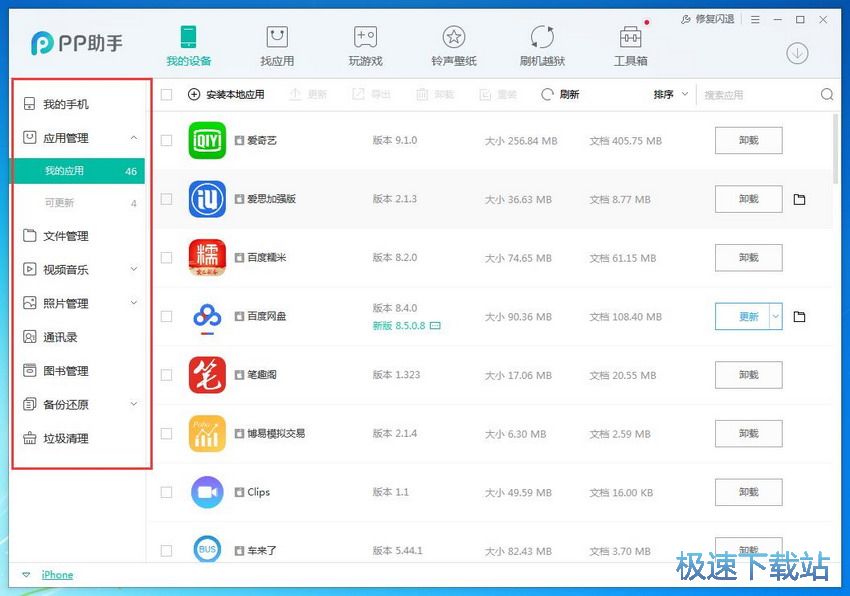850x596 pixels.
Task: Focus the 搜索应用 search field
Action: click(x=759, y=95)
